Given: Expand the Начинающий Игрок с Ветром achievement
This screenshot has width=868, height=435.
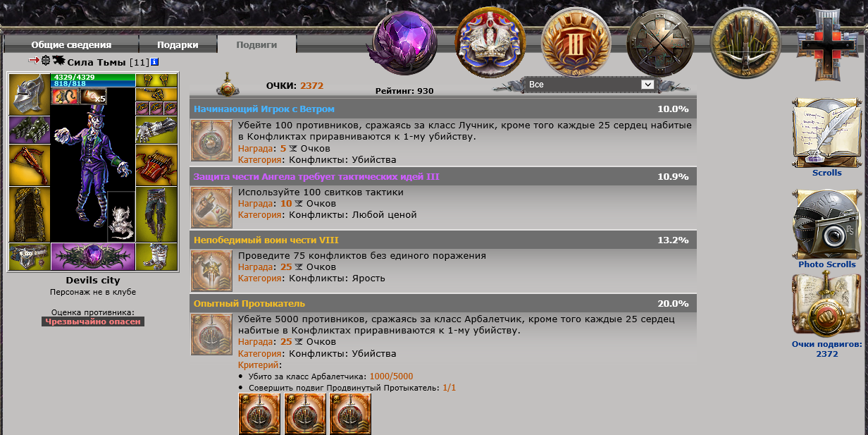Looking at the screenshot, I should tap(443, 109).
